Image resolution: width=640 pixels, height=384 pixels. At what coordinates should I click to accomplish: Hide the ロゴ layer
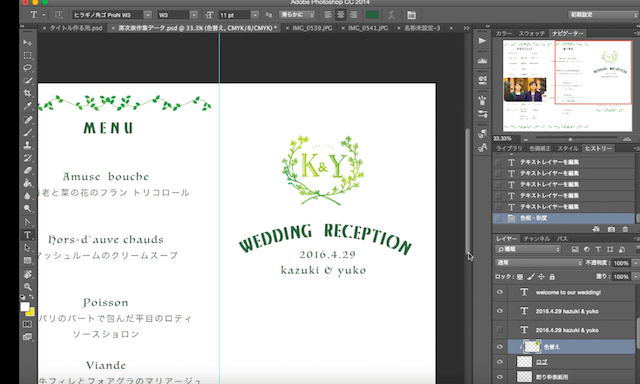click(x=500, y=362)
